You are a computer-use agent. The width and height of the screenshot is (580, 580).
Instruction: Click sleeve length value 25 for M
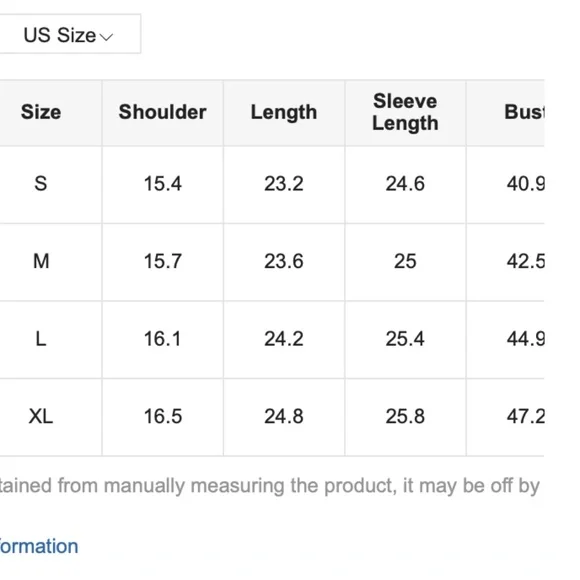click(405, 261)
